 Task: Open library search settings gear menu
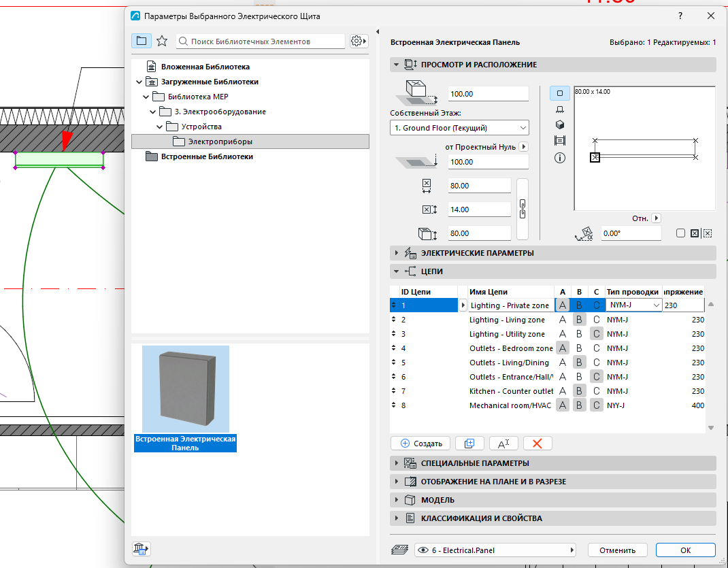pos(359,41)
